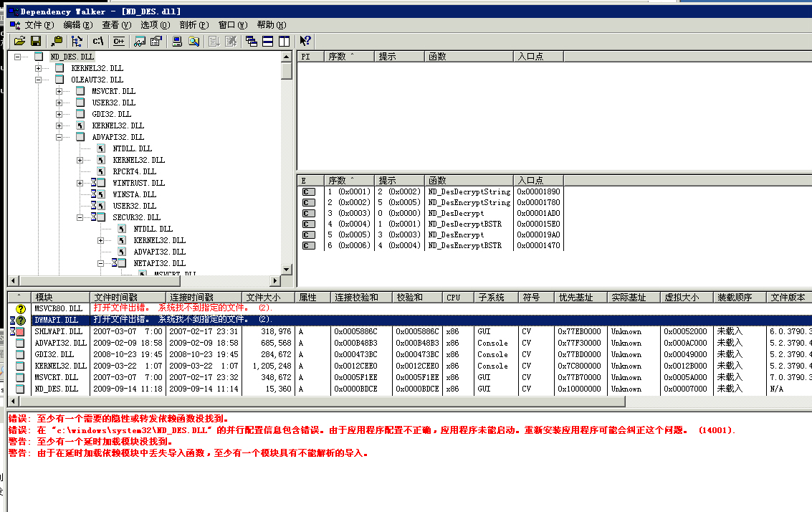Screen dimensions: 812x512
Task: Click the Copy clipboard toolbar icon
Action: click(x=57, y=42)
